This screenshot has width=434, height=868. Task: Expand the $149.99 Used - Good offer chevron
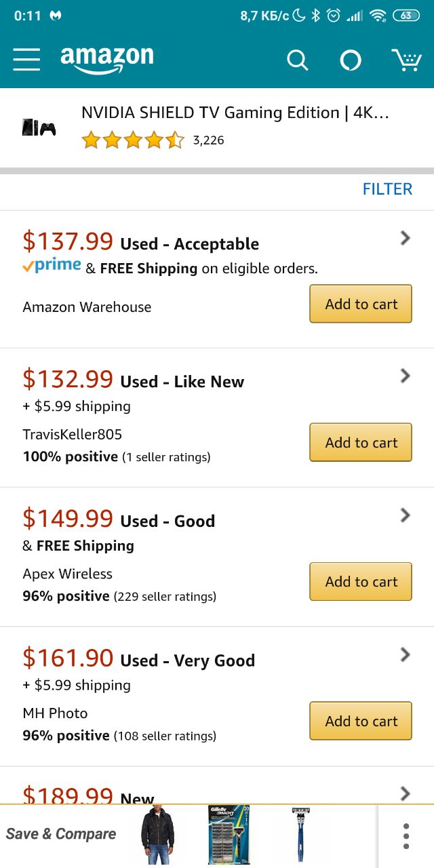406,515
